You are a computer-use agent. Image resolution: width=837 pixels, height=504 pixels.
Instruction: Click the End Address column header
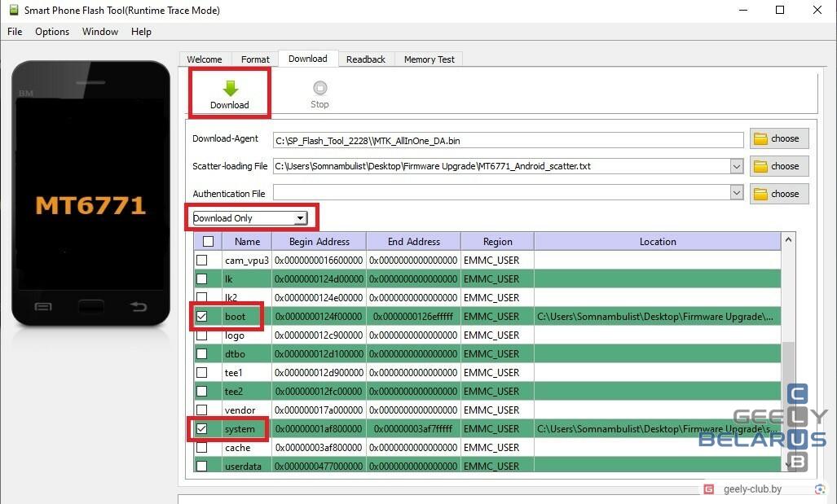[414, 241]
